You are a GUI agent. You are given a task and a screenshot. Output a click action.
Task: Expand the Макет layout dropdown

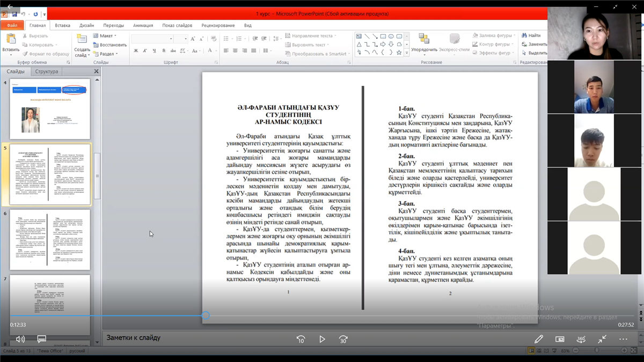click(106, 36)
